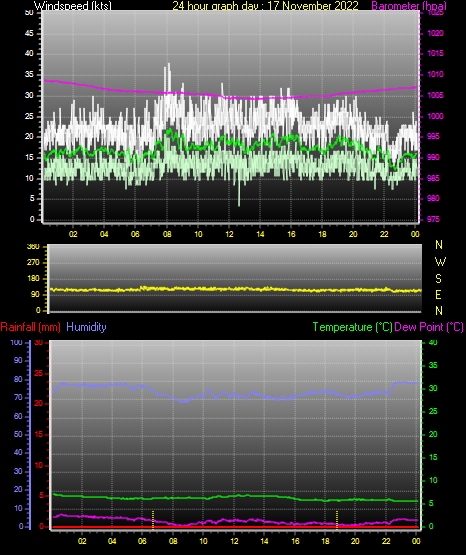
Task: Click the 12 hour tick on top graph
Action: pyautogui.click(x=229, y=234)
